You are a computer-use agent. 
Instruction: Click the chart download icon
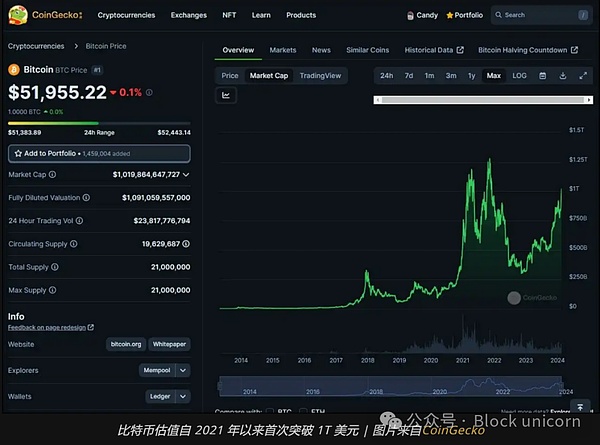click(x=563, y=76)
